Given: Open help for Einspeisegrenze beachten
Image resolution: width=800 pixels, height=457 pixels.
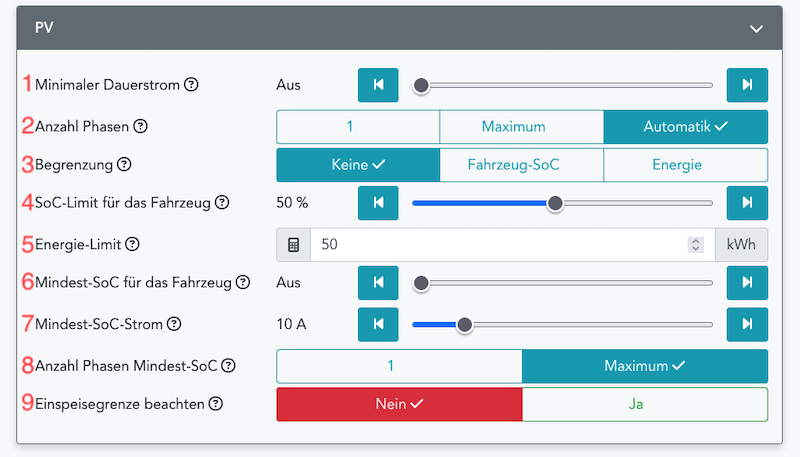Looking at the screenshot, I should click(215, 404).
